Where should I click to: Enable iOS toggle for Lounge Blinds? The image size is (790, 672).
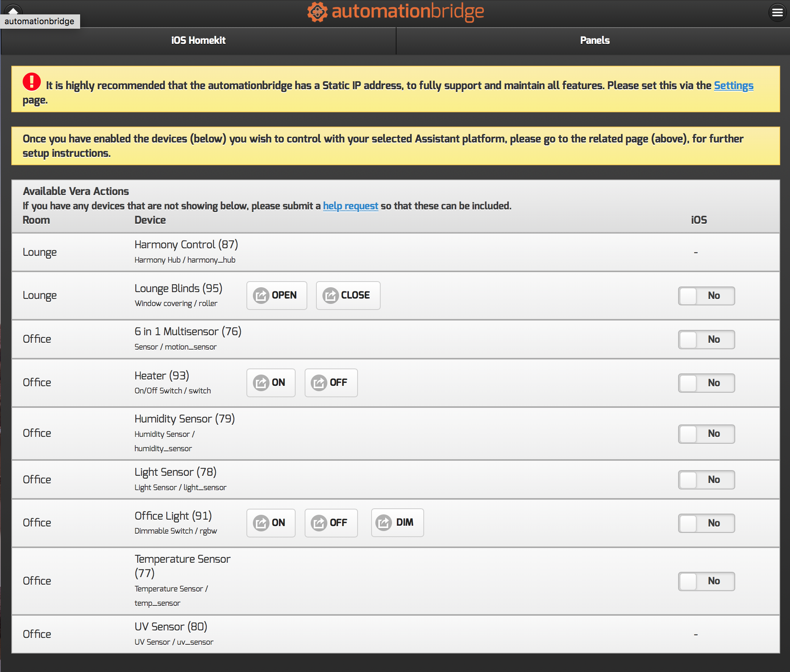tap(706, 296)
